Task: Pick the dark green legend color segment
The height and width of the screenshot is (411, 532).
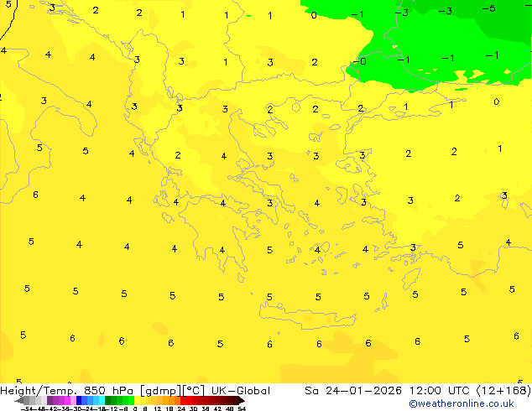Action: click(x=107, y=400)
